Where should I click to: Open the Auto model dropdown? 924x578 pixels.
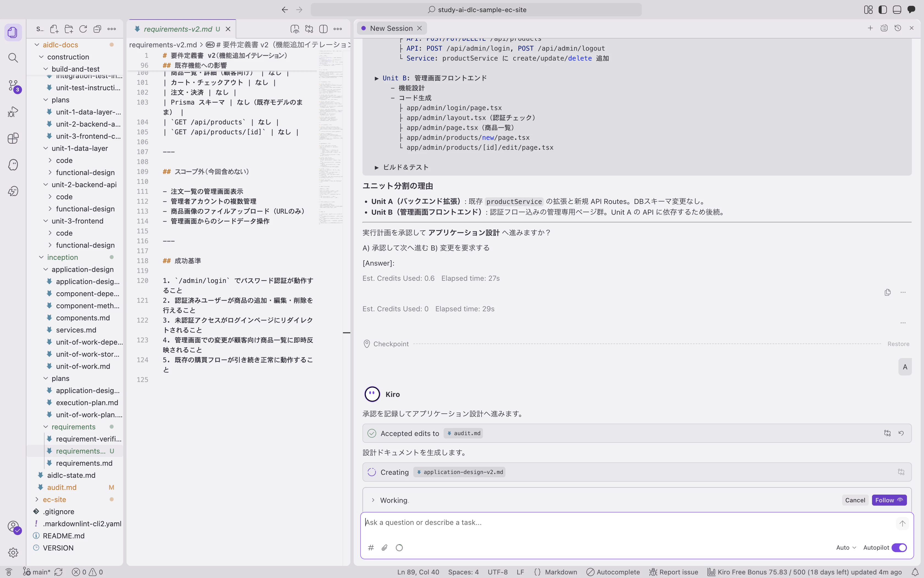[x=846, y=548]
